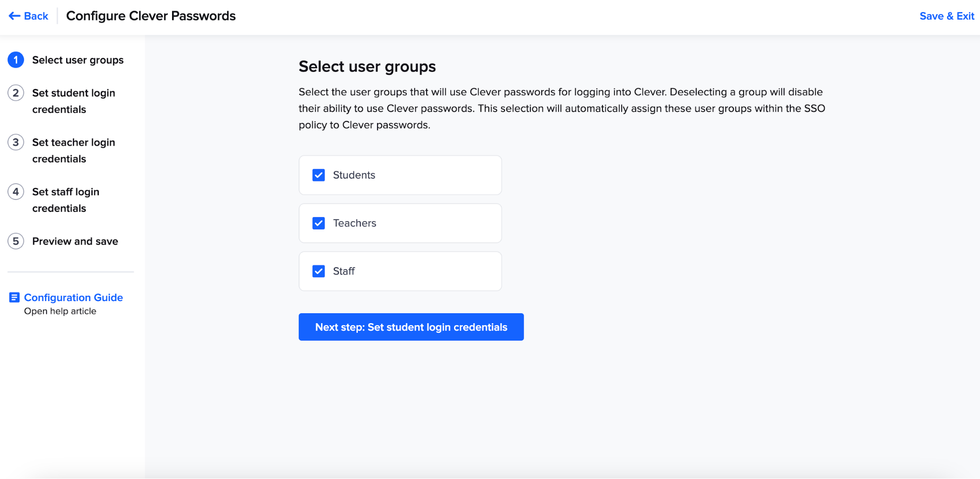Click the step 2 circle icon
This screenshot has height=479, width=980.
[x=16, y=93]
